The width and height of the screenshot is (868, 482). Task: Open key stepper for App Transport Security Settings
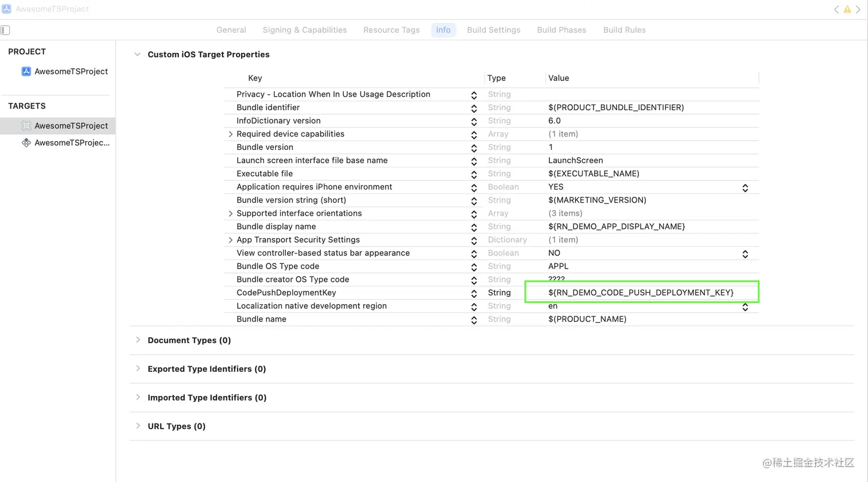(x=474, y=240)
